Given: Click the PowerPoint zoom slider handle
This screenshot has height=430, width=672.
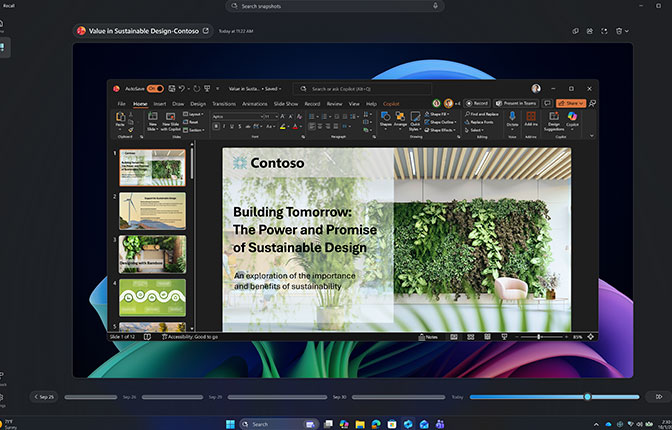Looking at the screenshot, I should (x=539, y=337).
